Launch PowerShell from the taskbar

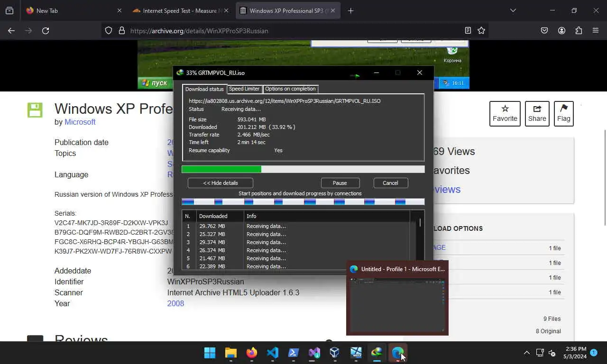[294, 353]
